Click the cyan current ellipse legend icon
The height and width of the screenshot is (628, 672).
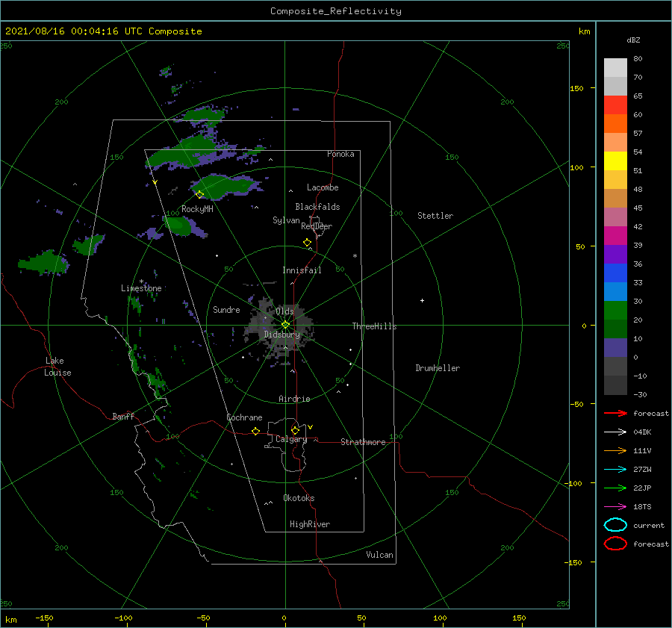pyautogui.click(x=615, y=525)
